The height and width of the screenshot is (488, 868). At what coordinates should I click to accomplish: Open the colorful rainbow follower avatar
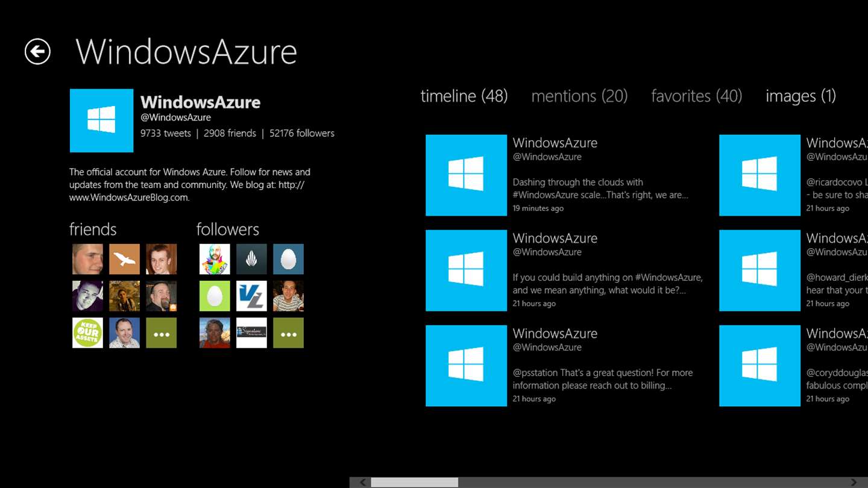215,259
